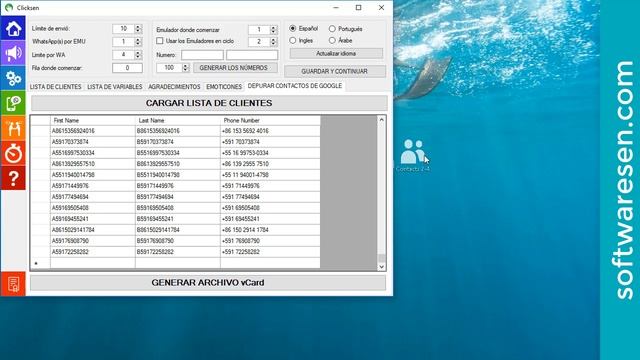The height and width of the screenshot is (360, 640).
Task: Open the question mark help icon
Action: pyautogui.click(x=13, y=178)
